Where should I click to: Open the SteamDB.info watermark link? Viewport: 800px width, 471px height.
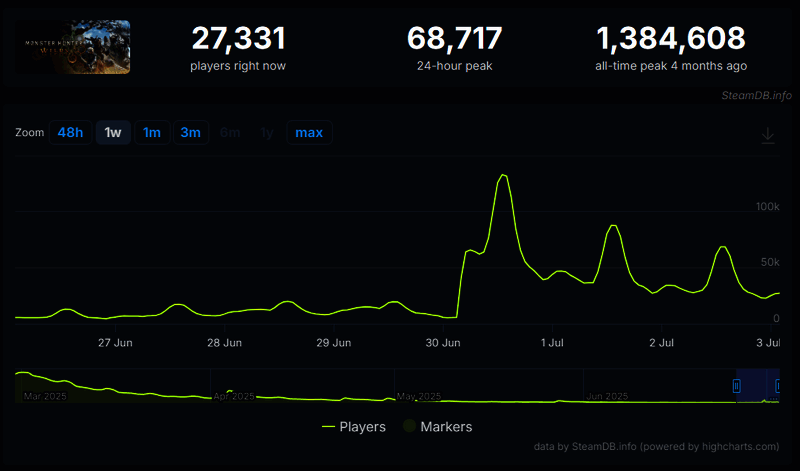756,96
